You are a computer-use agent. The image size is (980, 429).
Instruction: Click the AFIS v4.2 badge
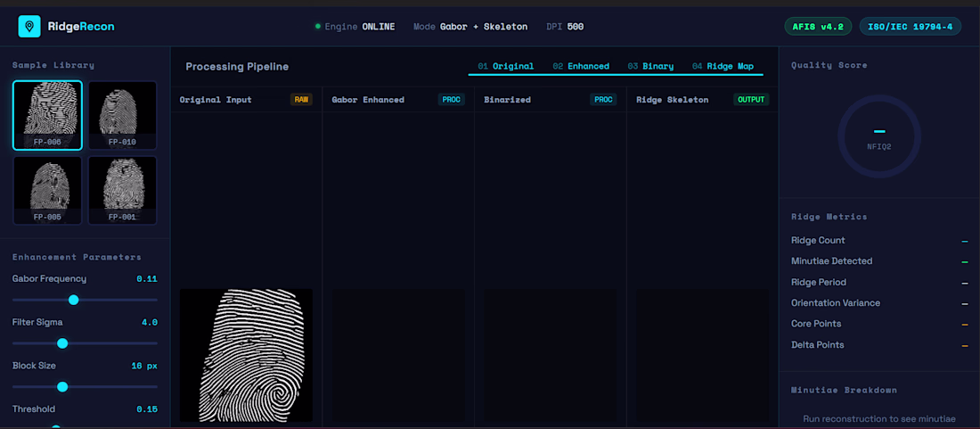click(818, 26)
